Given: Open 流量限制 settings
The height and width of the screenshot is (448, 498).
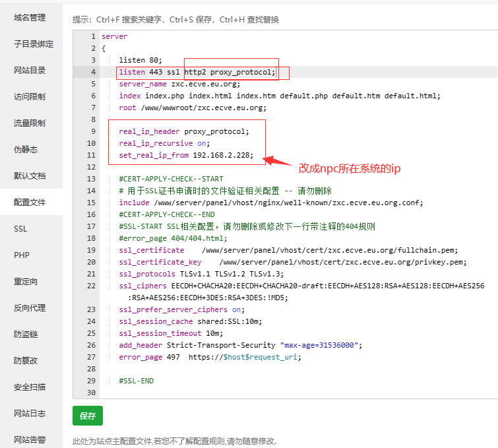Looking at the screenshot, I should click(x=30, y=123).
